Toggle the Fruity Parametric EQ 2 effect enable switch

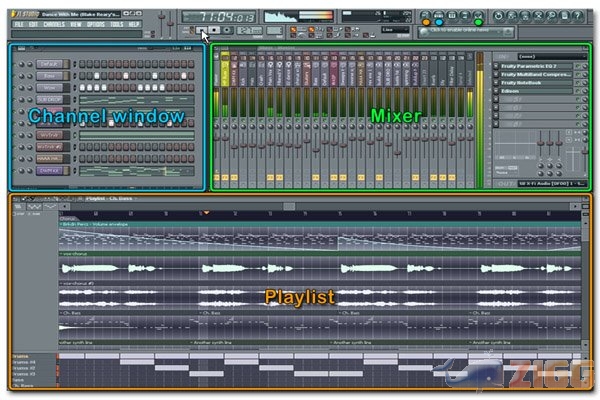[x=577, y=66]
